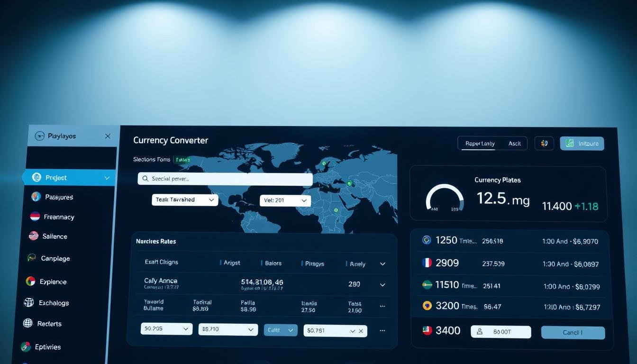Click the Expience circular icon
The height and width of the screenshot is (364, 637).
[x=30, y=281]
